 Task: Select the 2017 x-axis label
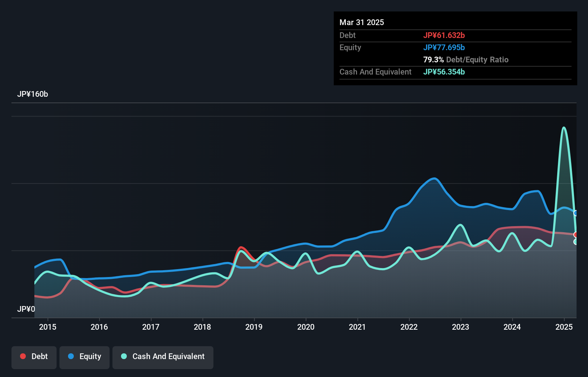point(151,327)
